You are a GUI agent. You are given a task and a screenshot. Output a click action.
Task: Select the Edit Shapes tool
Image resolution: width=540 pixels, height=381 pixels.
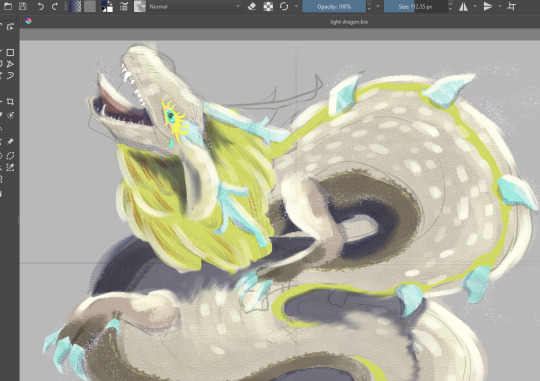[10, 27]
